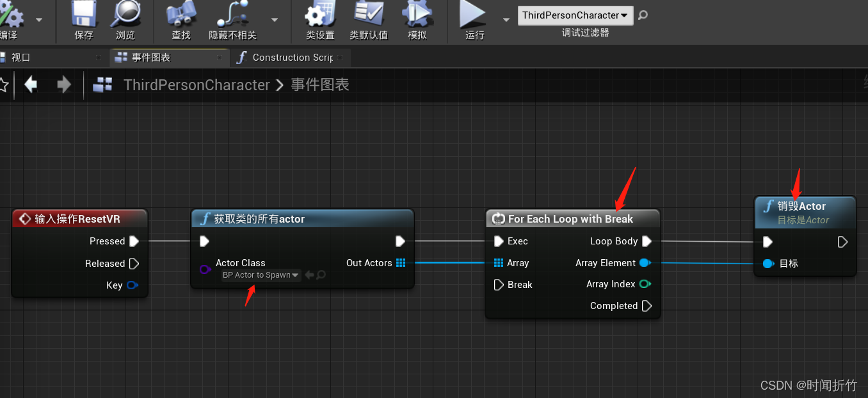Image resolution: width=868 pixels, height=398 pixels.
Task: Open the BP Actor to Spawn class dropdown
Action: pos(261,275)
